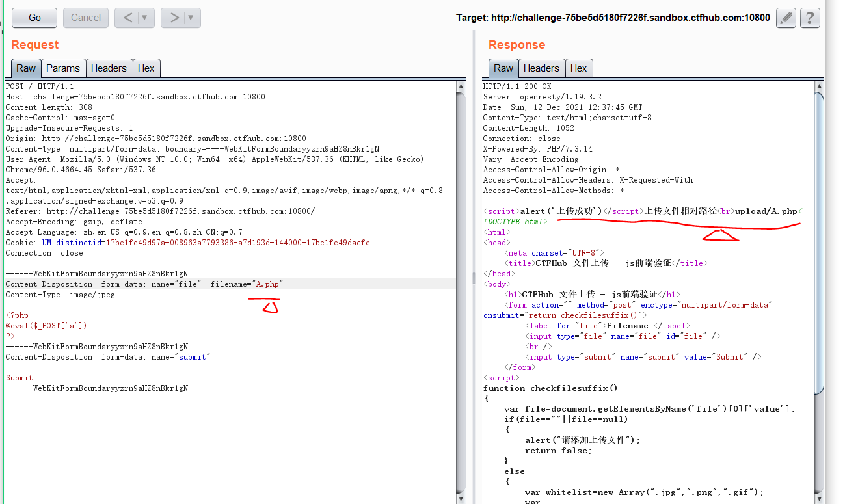The image size is (858, 504).
Task: Switch to the Request Hex tab
Action: [x=146, y=68]
